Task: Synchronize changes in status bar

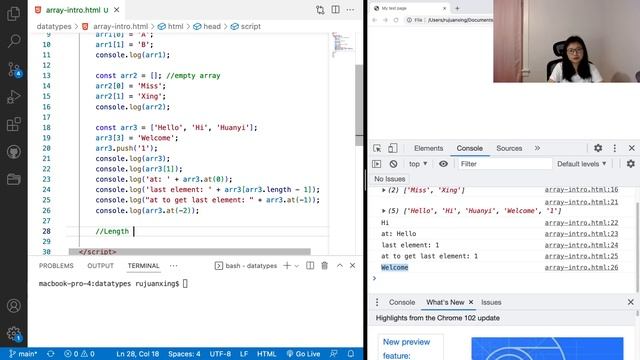Action: (x=51, y=354)
